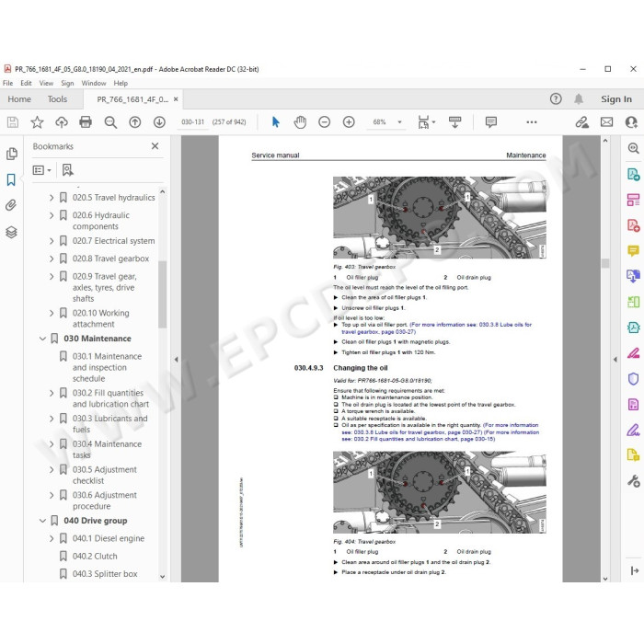Click the Print file icon
The height and width of the screenshot is (644, 644).
click(86, 122)
